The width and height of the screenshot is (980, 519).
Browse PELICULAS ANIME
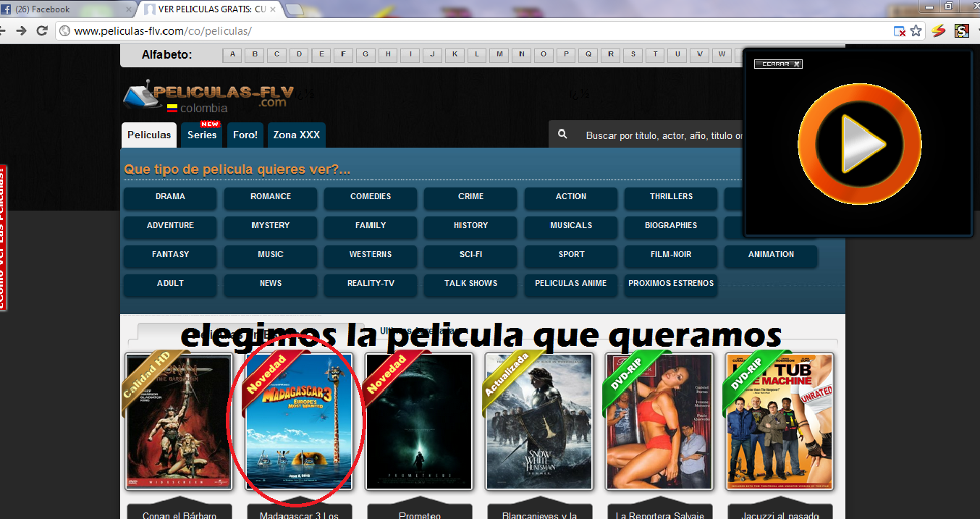[571, 284]
